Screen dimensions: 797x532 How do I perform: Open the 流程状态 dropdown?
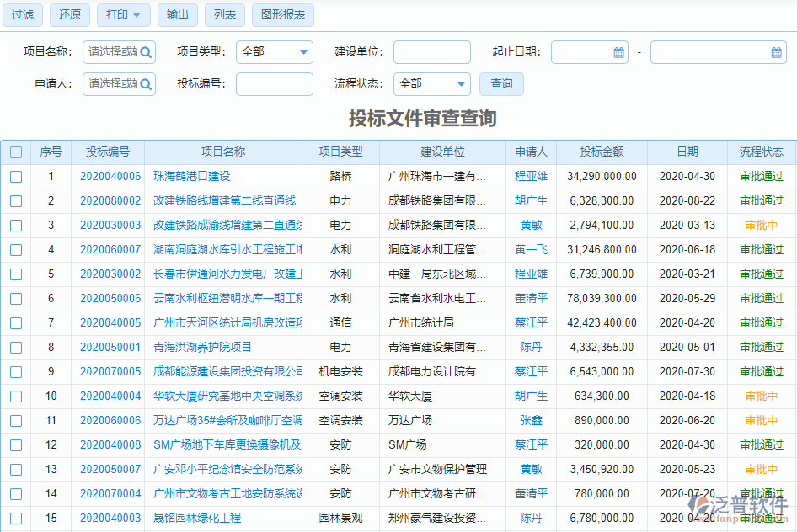coord(432,84)
